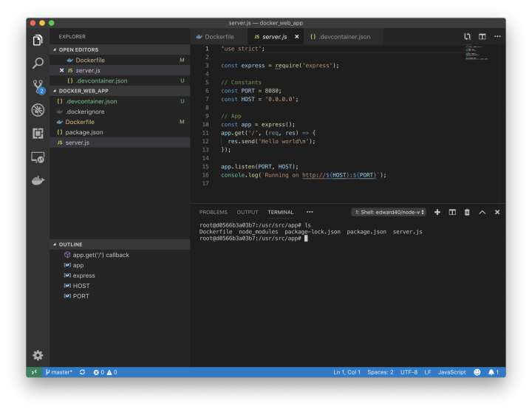Click the remote window indicator in status bar
532x412 pixels.
(34, 372)
